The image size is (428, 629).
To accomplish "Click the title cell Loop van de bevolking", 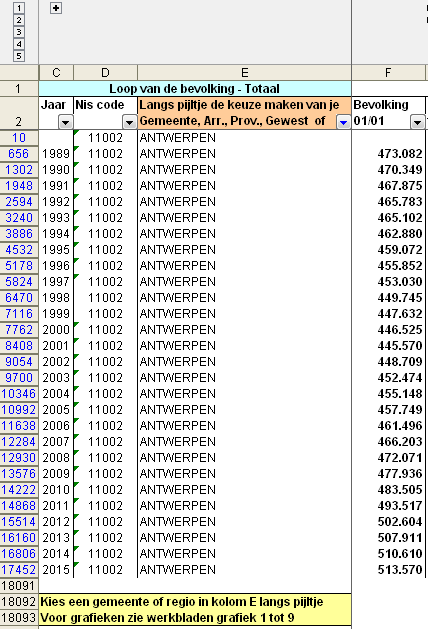I will click(x=195, y=89).
